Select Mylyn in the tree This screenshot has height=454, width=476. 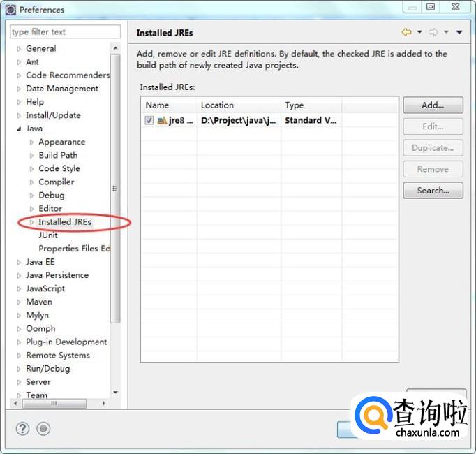(37, 315)
